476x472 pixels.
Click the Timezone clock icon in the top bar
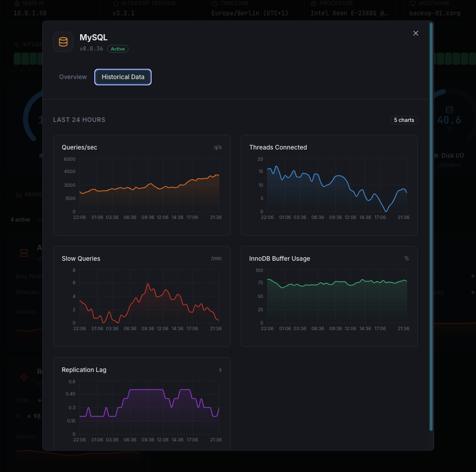pyautogui.click(x=214, y=3)
